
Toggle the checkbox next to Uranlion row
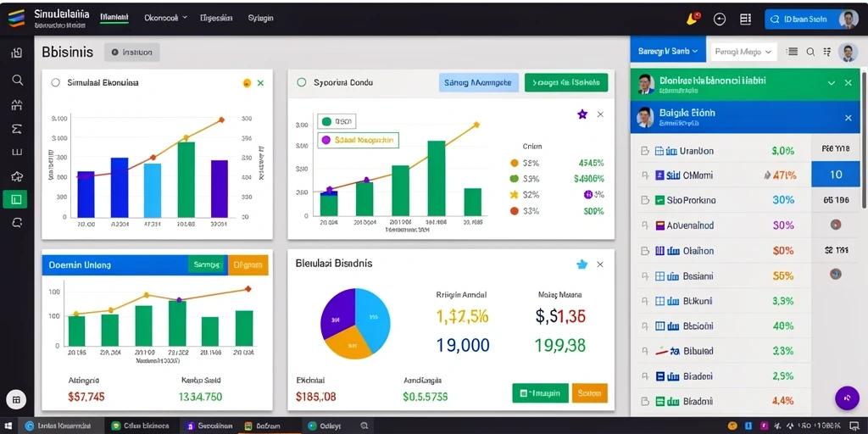pyautogui.click(x=644, y=151)
